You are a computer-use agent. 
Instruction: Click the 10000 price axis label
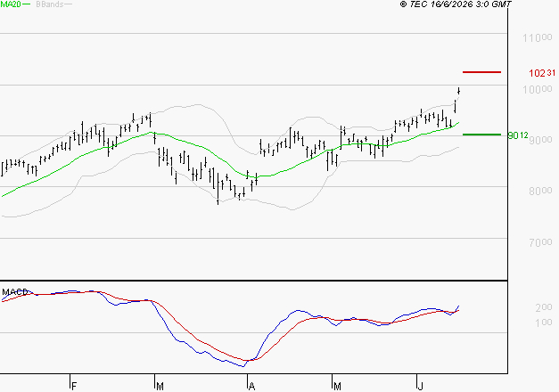[538, 89]
